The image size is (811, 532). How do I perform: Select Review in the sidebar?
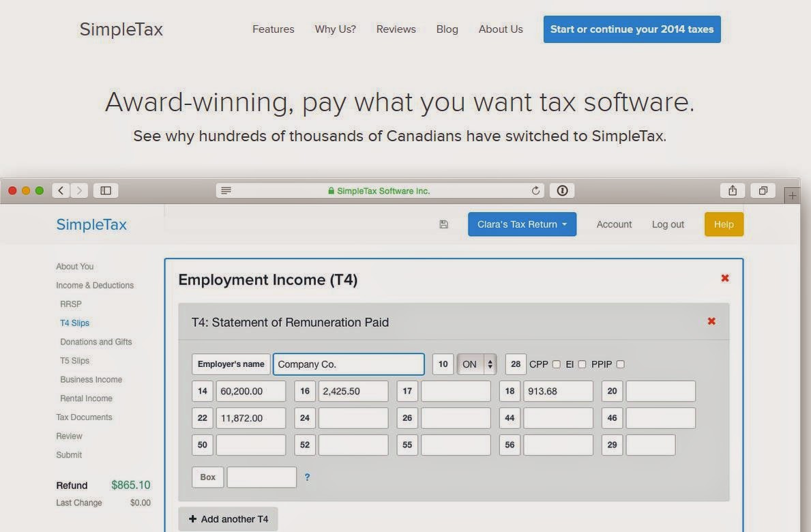click(x=69, y=437)
